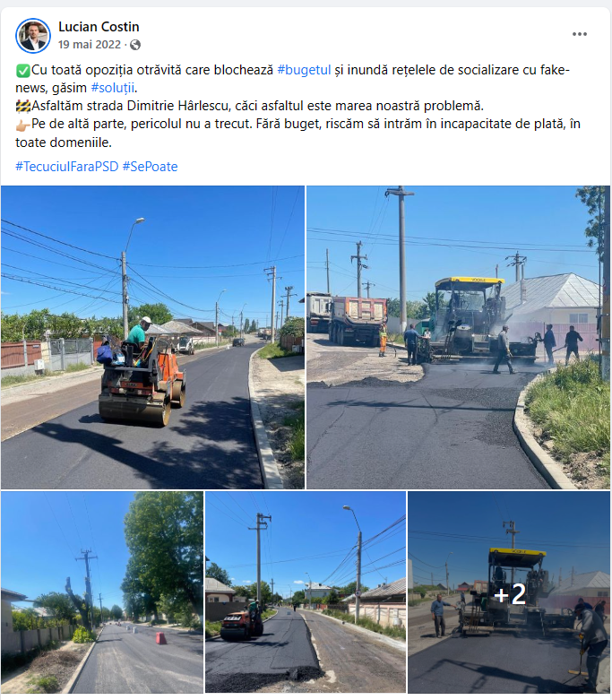Open the post date 19 mai 2022

(x=90, y=45)
